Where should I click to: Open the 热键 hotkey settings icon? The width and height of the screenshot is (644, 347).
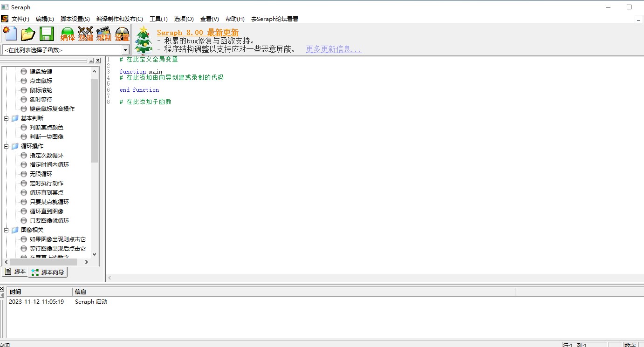tap(86, 34)
